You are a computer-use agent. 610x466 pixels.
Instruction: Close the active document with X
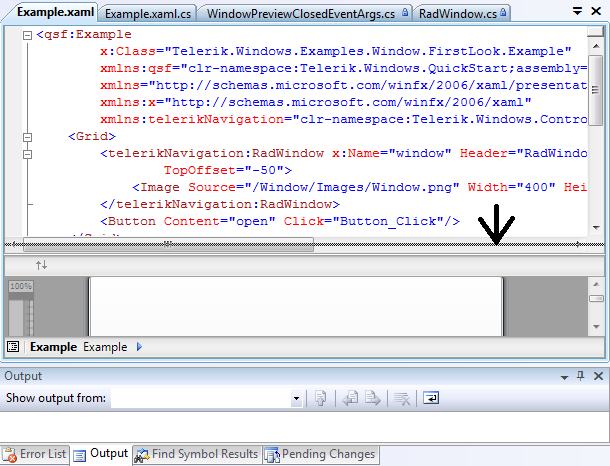[x=596, y=11]
